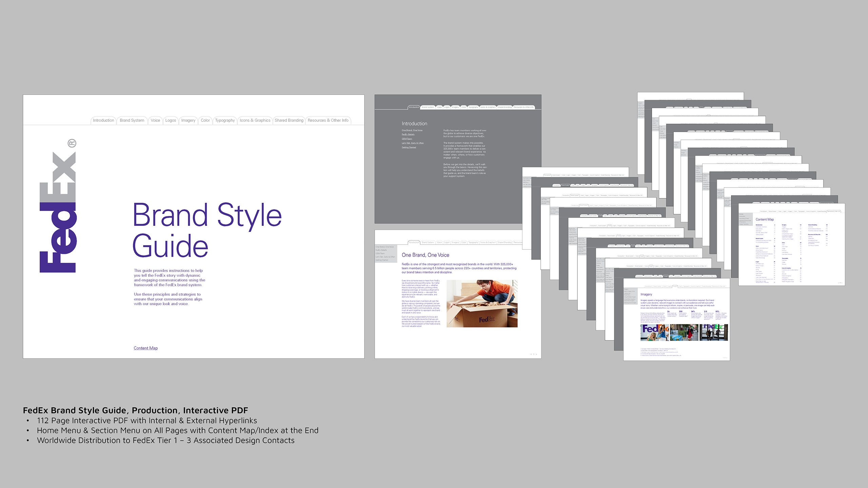Open the Introduction tab on cover page

103,120
